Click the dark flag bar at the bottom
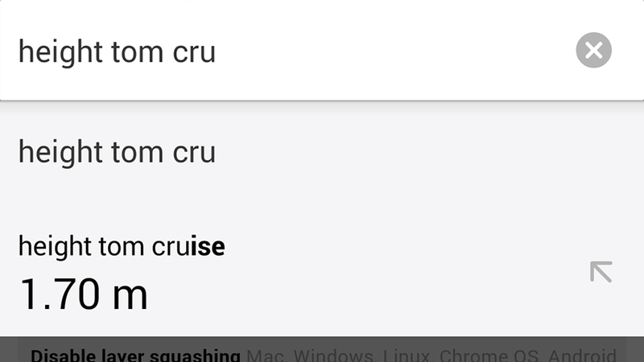Viewport: 644px width, 362px height. tap(322, 350)
